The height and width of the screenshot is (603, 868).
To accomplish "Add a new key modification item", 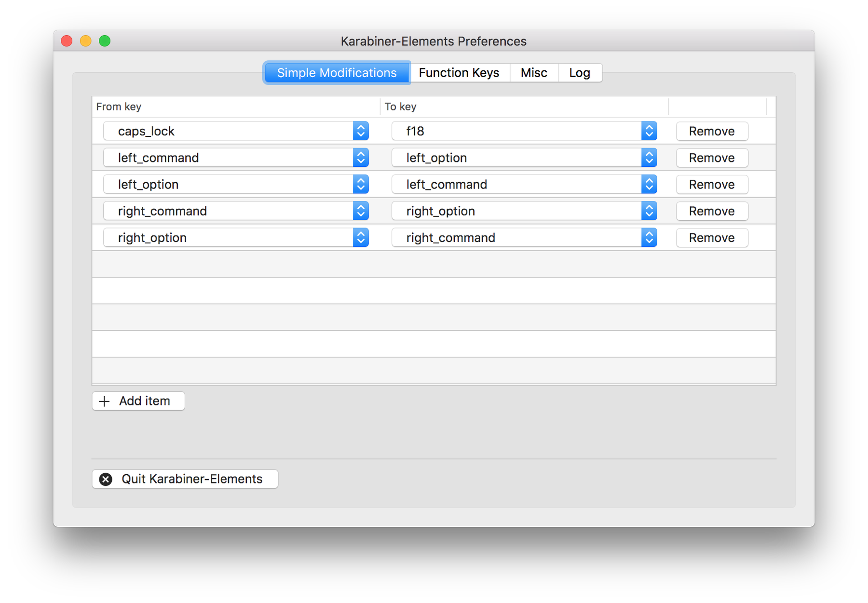I will 138,401.
